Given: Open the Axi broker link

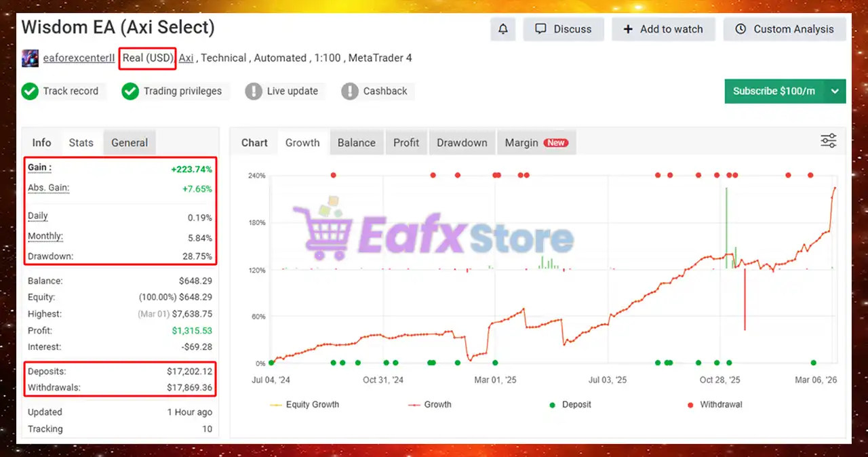Looking at the screenshot, I should pos(186,58).
